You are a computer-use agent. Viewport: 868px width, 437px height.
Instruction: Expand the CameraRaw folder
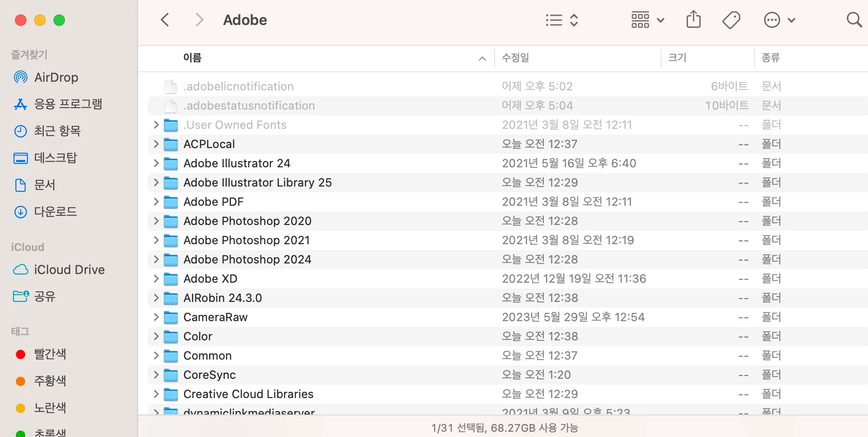click(x=156, y=317)
